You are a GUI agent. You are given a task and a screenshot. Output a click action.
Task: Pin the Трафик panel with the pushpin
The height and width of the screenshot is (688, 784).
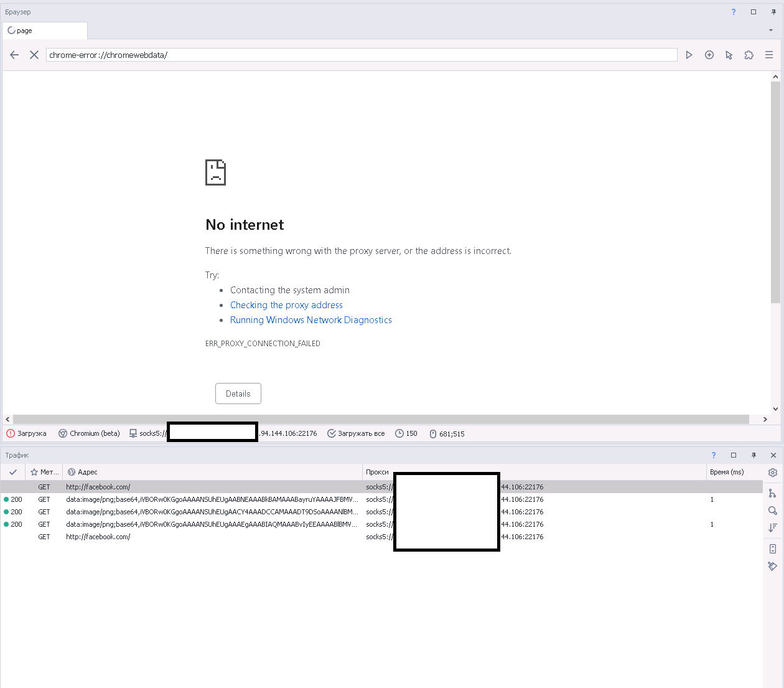pyautogui.click(x=754, y=455)
